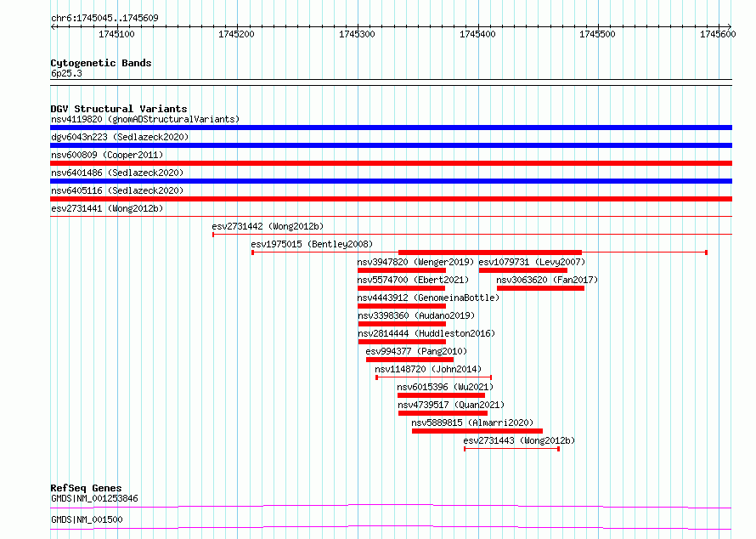The width and height of the screenshot is (756, 539).
Task: Open the nsv1148720 John2014 label
Action: pos(428,369)
